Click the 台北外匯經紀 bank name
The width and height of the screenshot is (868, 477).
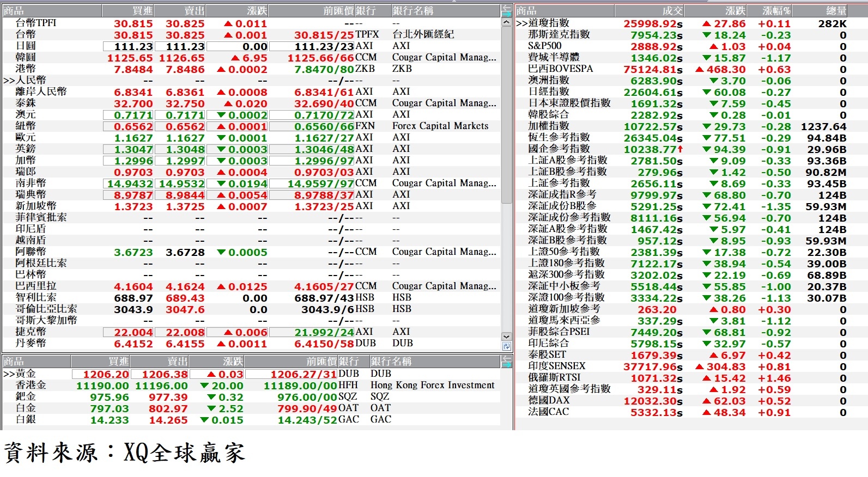pos(423,34)
